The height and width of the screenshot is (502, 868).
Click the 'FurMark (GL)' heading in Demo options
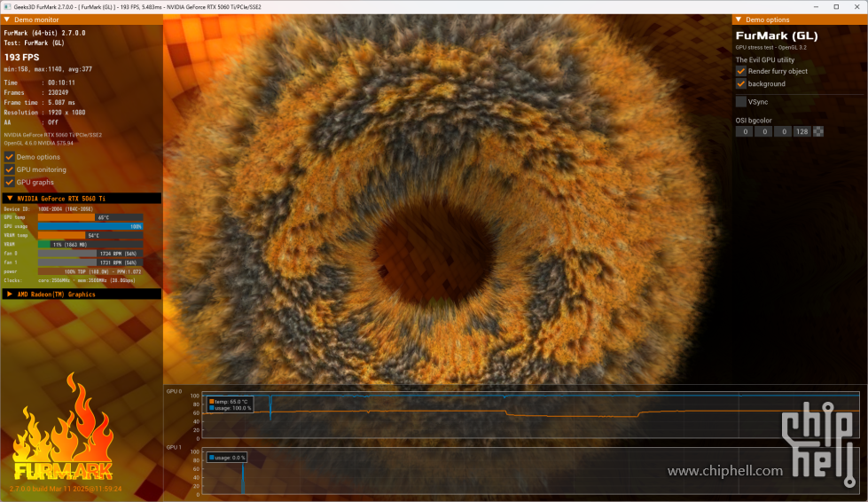pyautogui.click(x=777, y=35)
